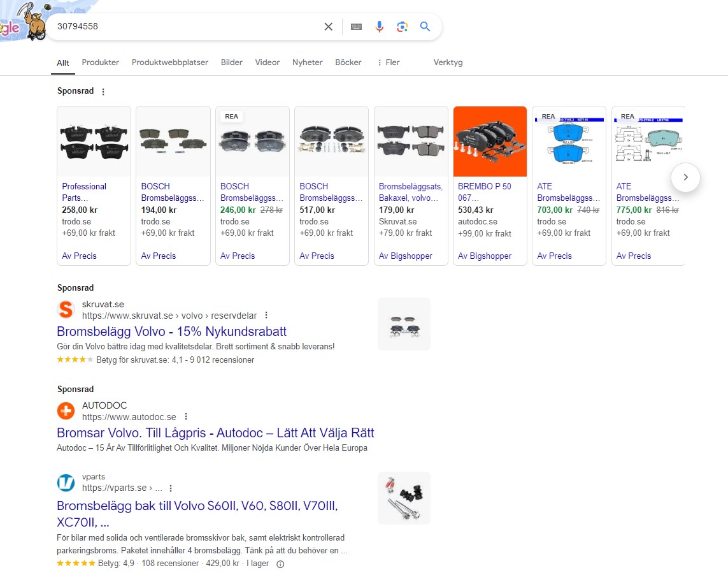
Task: Click 'Av Bigshopper' under Skruvat.se 179,00 kr card
Action: click(x=405, y=256)
